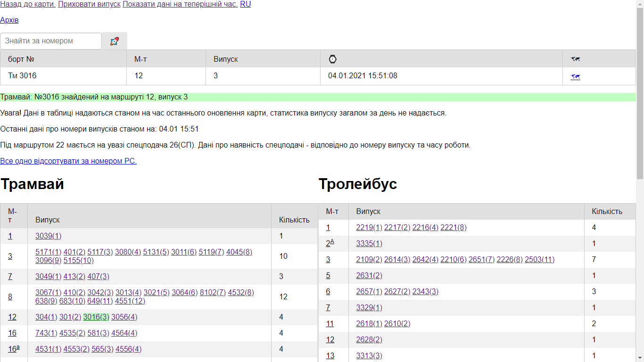Select tram 5155(10) link
644x362 pixels.
pyautogui.click(x=79, y=261)
